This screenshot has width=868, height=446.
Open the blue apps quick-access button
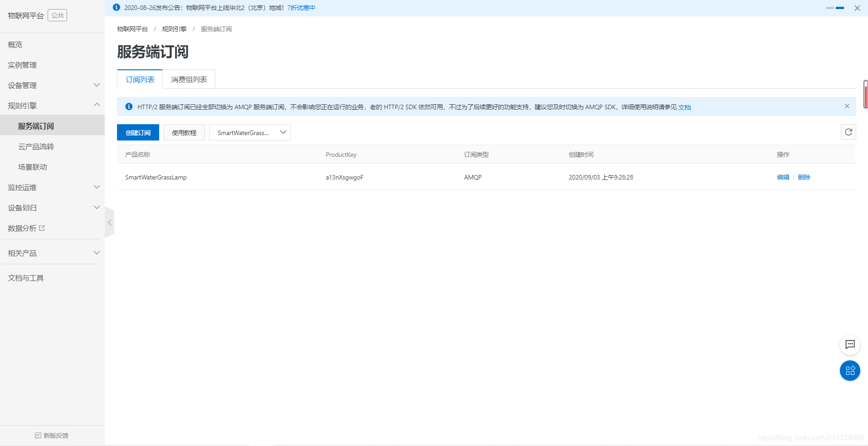850,371
